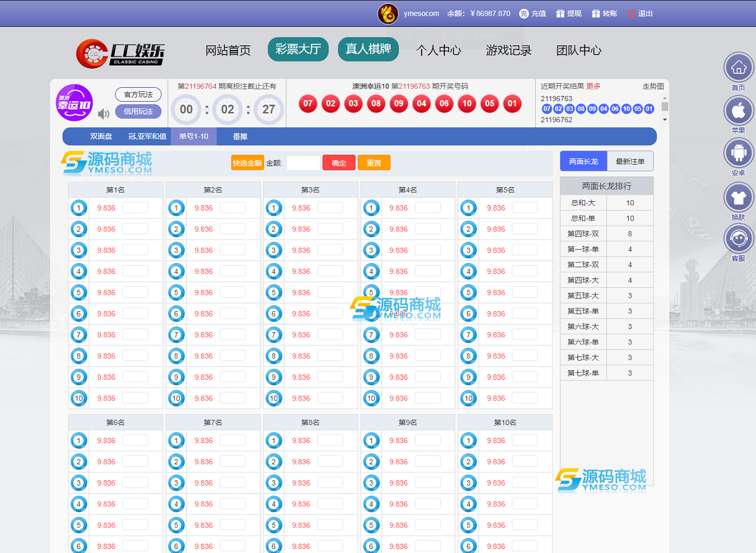
Task: Click 退出 to log out
Action: 640,13
